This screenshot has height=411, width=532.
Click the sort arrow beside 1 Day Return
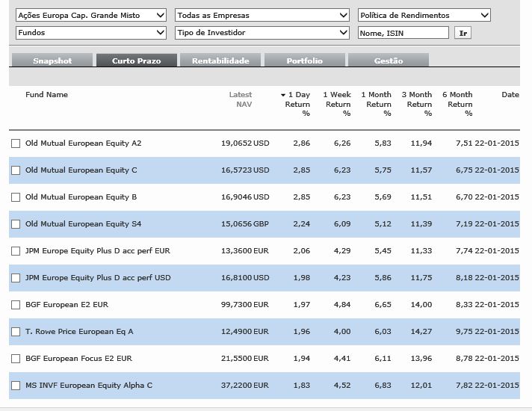tap(282, 96)
